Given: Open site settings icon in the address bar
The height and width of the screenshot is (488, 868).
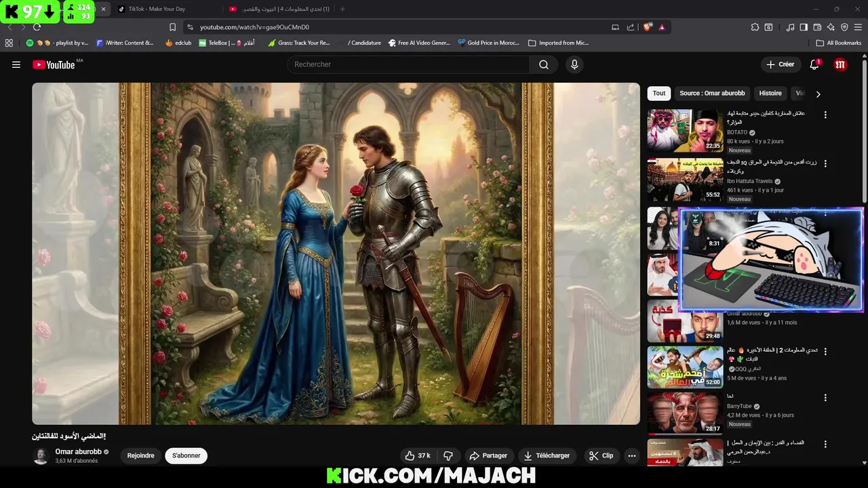Looking at the screenshot, I should pos(190,27).
